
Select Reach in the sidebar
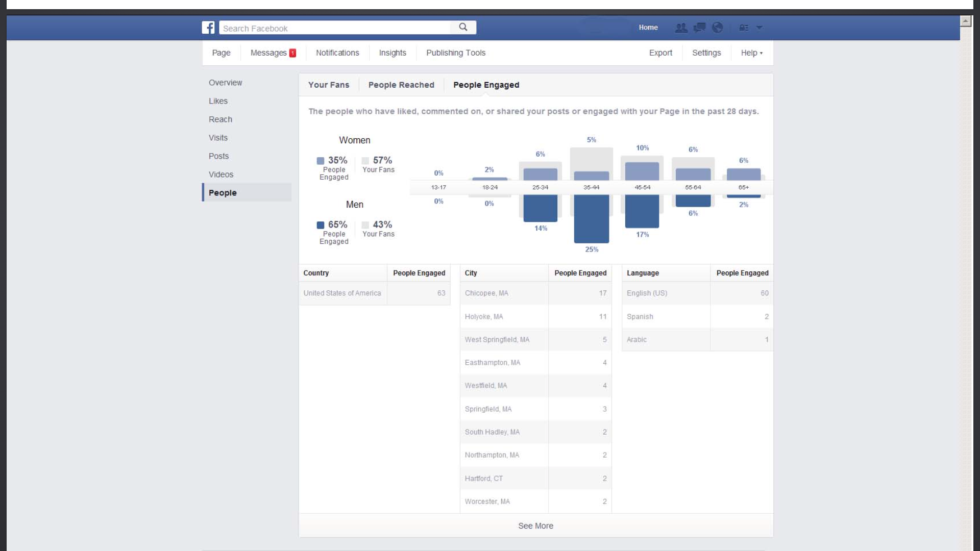pyautogui.click(x=220, y=119)
